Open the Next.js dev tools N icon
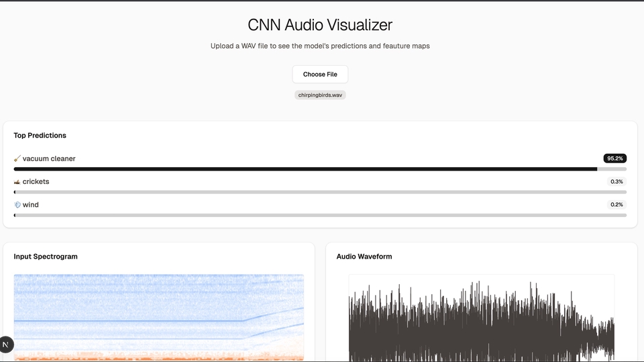Screen dimensions: 644x362 6,345
